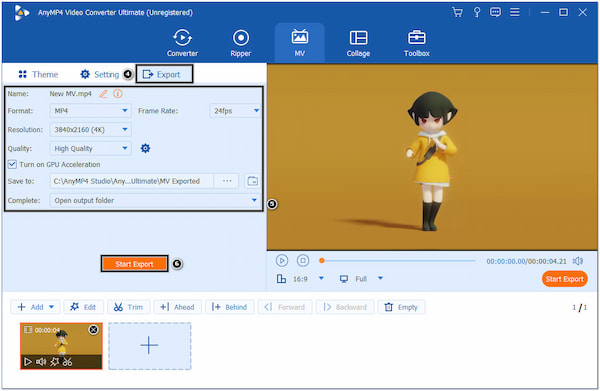Click the monitor screen icon
The height and width of the screenshot is (391, 600).
click(x=344, y=279)
